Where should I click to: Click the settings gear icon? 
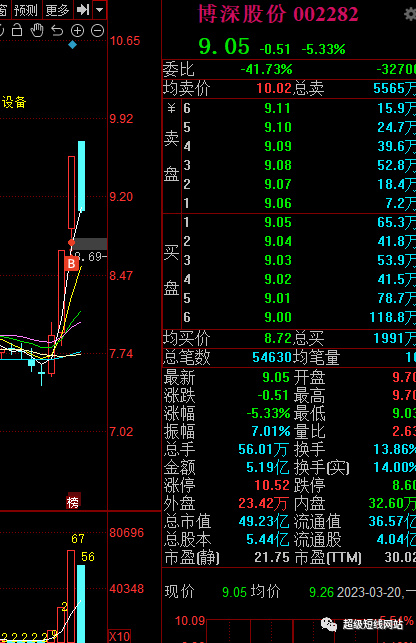(410, 14)
